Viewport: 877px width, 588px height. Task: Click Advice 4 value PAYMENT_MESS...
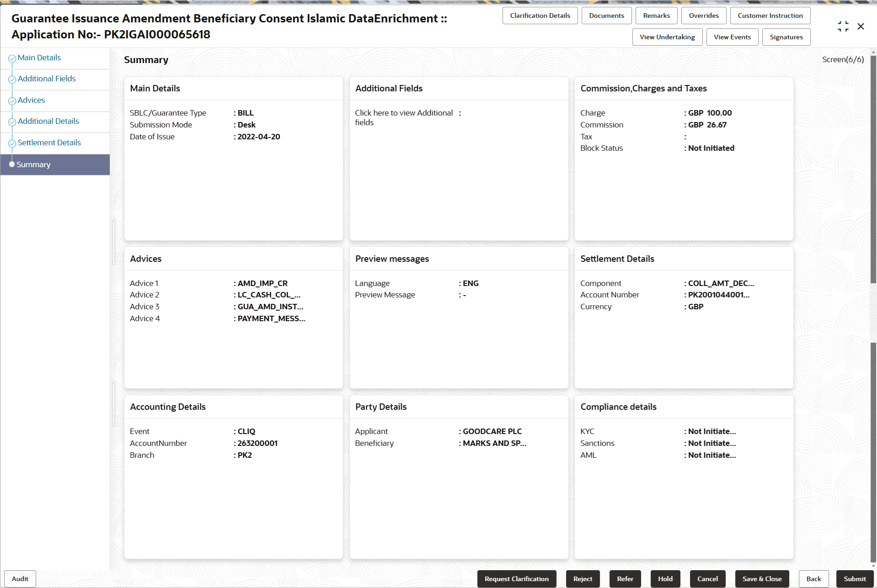point(271,318)
